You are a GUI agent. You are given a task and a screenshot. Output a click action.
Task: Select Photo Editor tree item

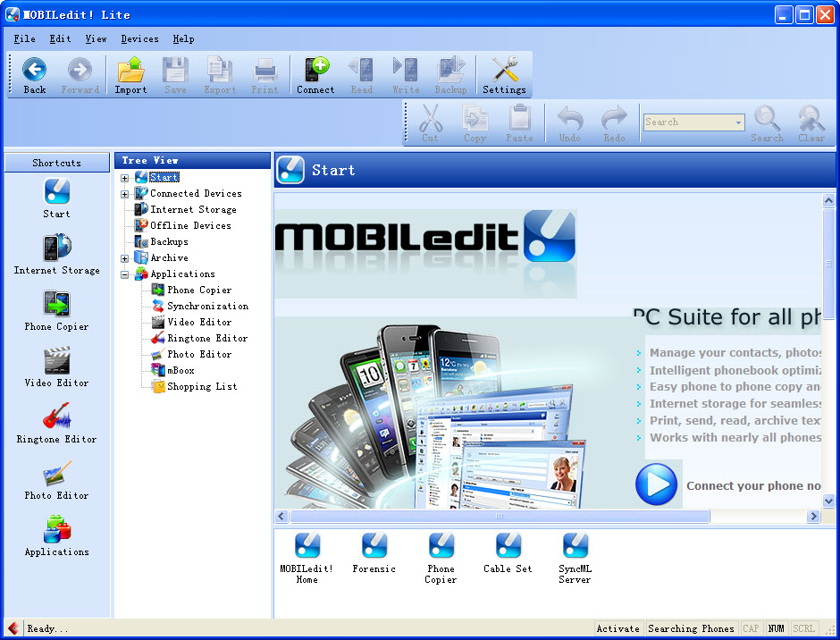pos(198,354)
